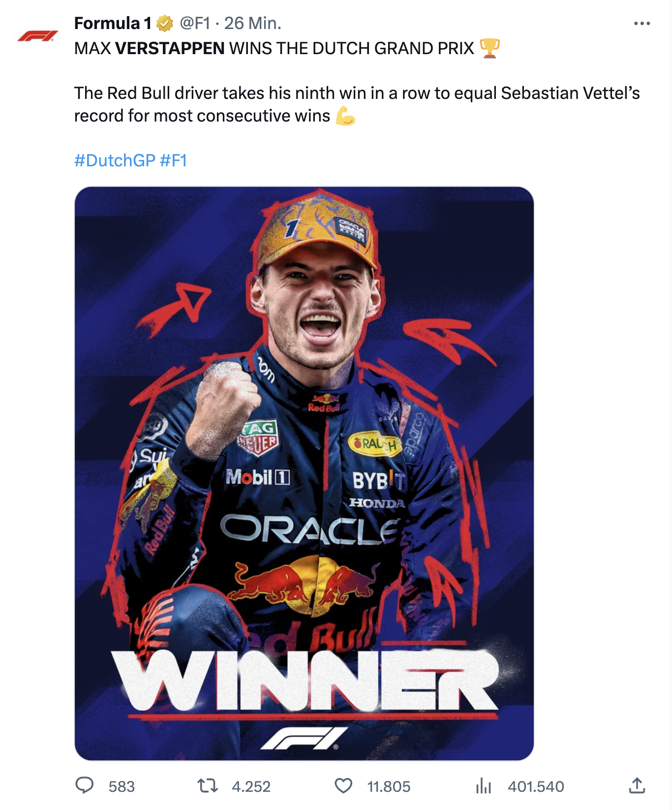Viewport: 672px width, 810px height.
Task: Open the #F1 hashtag link
Action: coord(174,160)
